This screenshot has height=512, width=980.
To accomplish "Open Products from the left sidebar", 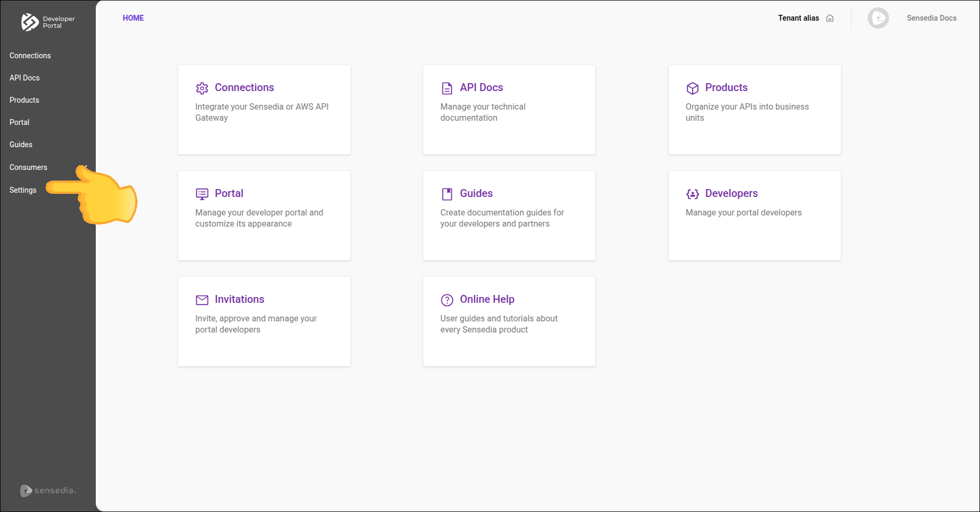I will (x=24, y=100).
